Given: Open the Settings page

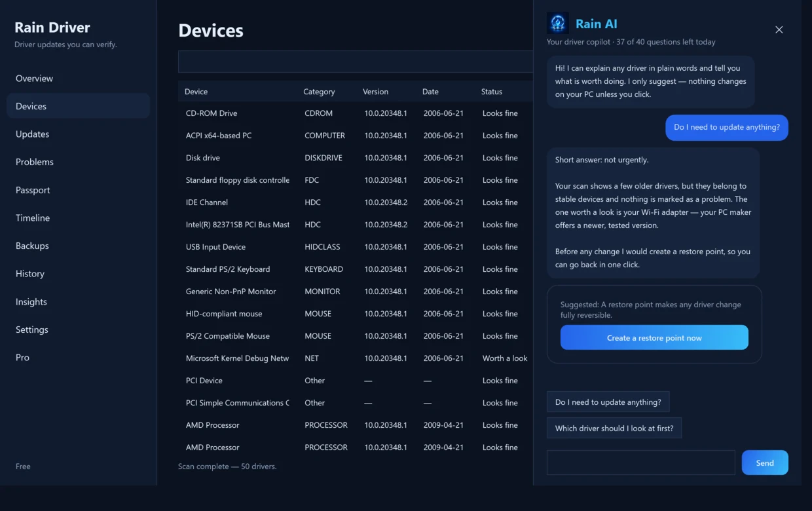Looking at the screenshot, I should pyautogui.click(x=78, y=330).
